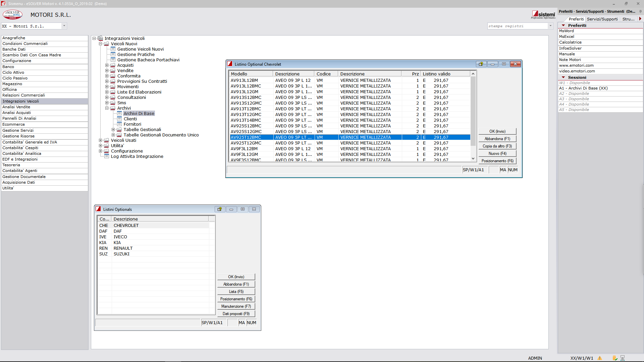The image size is (644, 362).
Task: Click Integrazioni Veicoli root folder icon
Action: point(100,38)
